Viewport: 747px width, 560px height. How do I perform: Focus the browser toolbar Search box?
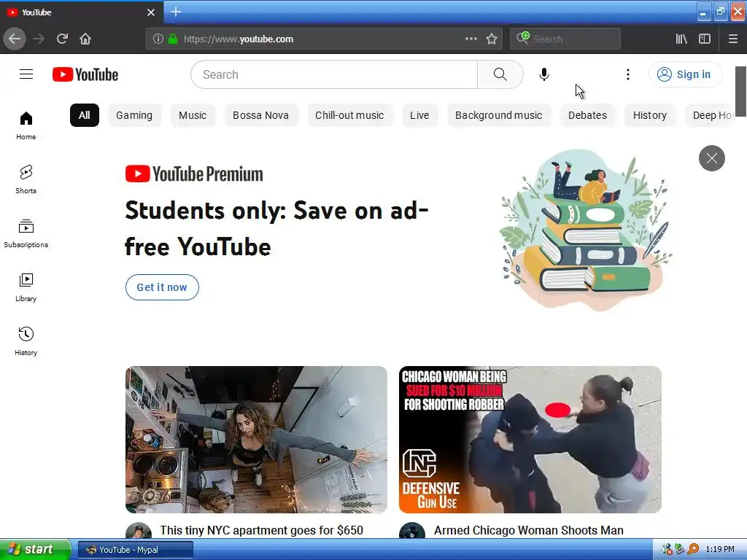(565, 39)
